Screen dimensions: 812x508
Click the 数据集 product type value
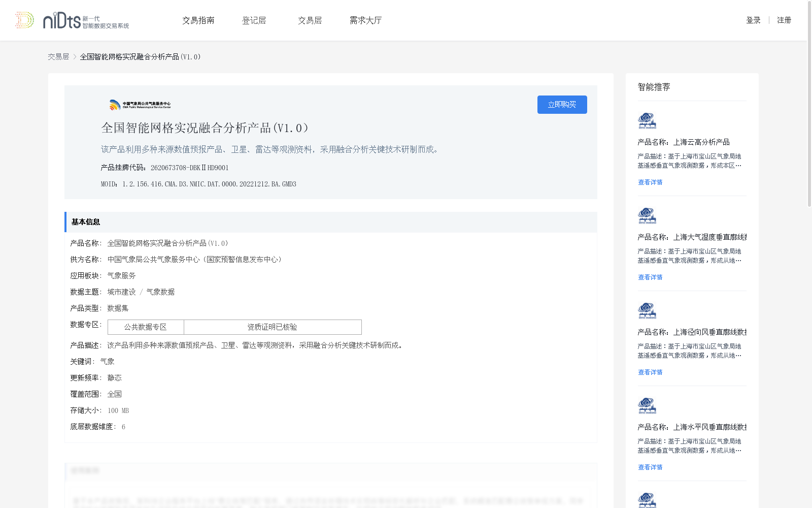click(x=118, y=308)
